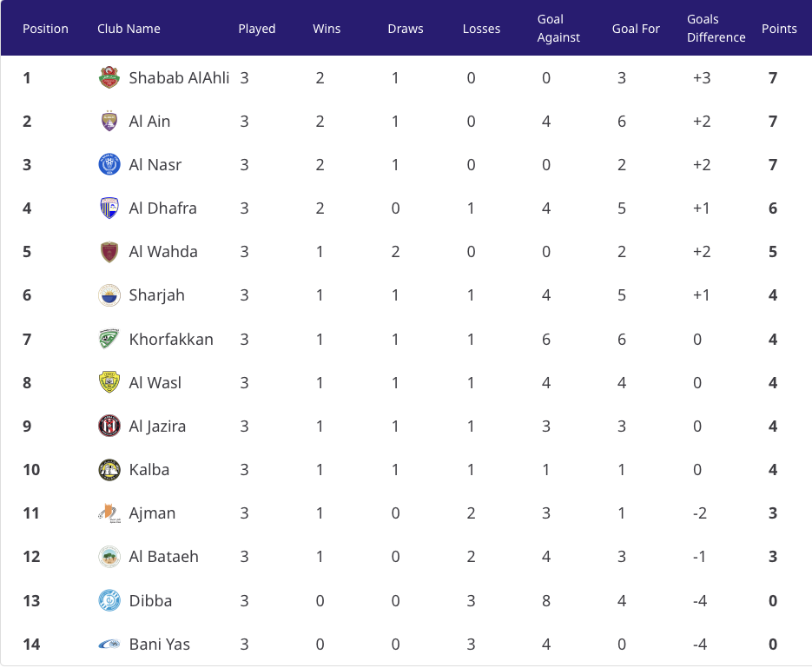Screen dimensions: 812x668
Task: Sort by the Points column header
Action: (x=779, y=29)
